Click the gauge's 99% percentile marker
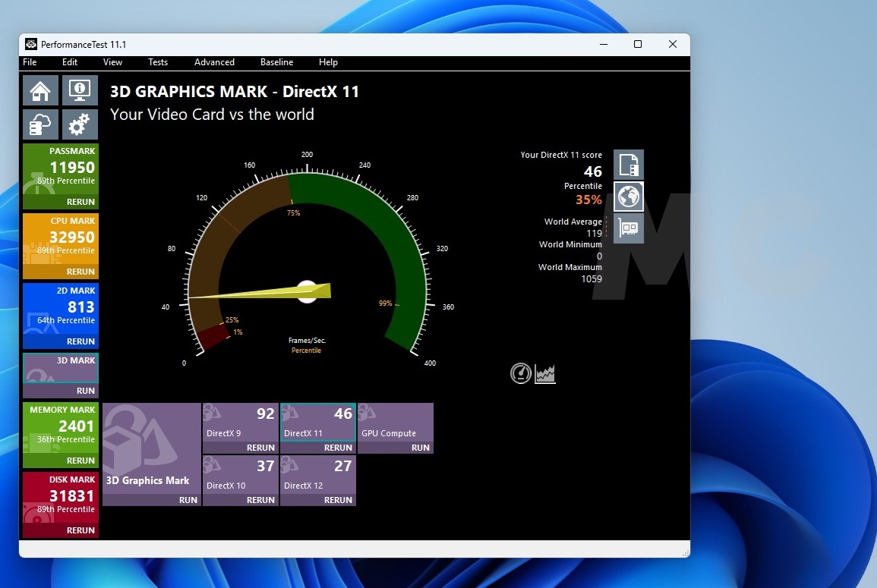The height and width of the screenshot is (588, 877). [x=386, y=303]
